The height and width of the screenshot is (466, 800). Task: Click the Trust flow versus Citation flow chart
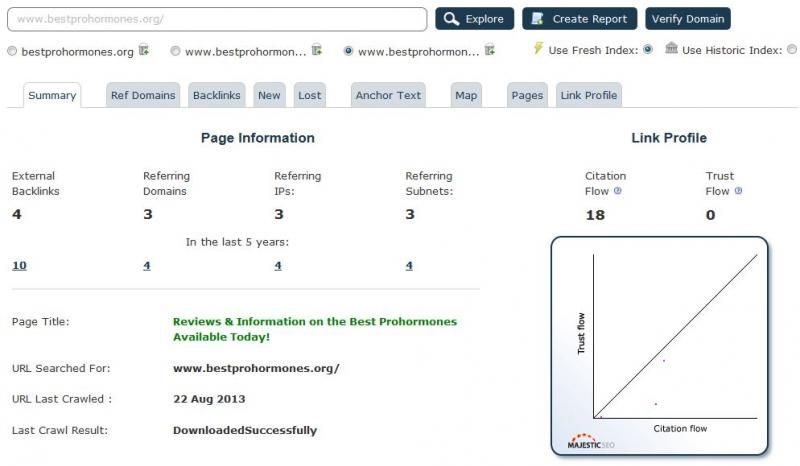point(659,346)
